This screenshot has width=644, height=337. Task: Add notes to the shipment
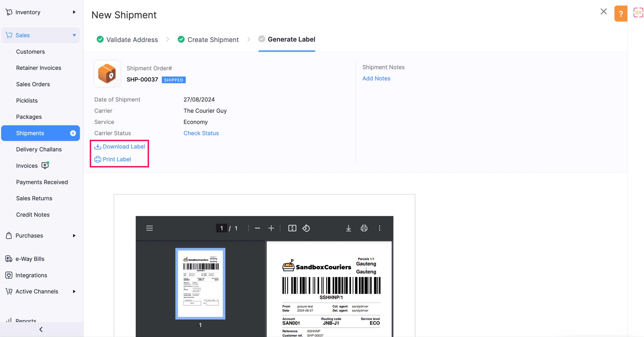point(376,78)
